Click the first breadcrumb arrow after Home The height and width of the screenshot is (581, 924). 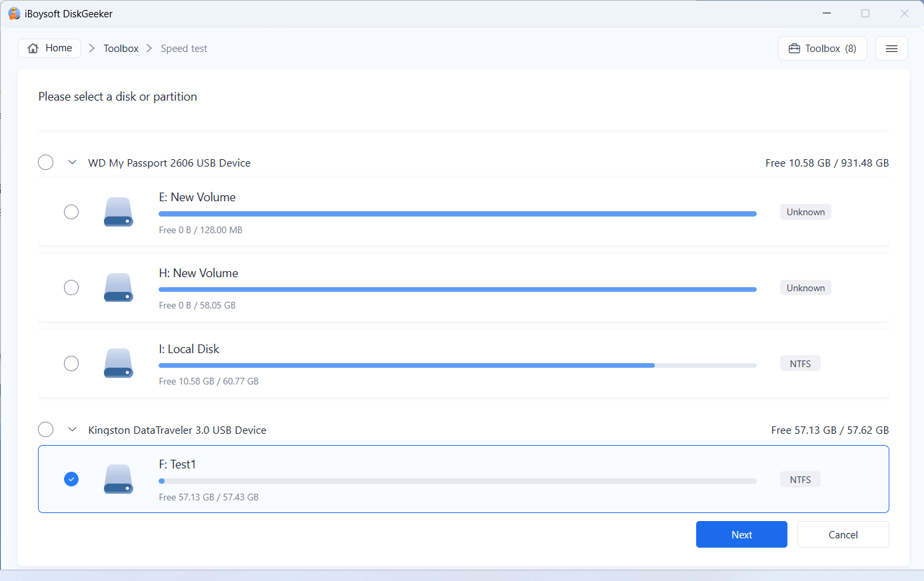click(92, 48)
